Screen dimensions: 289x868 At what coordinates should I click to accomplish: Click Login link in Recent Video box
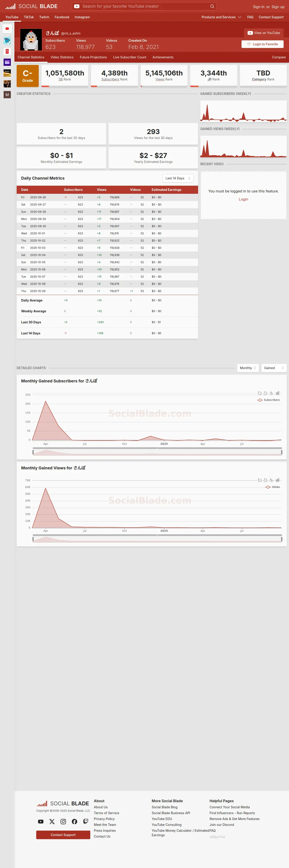pyautogui.click(x=243, y=199)
